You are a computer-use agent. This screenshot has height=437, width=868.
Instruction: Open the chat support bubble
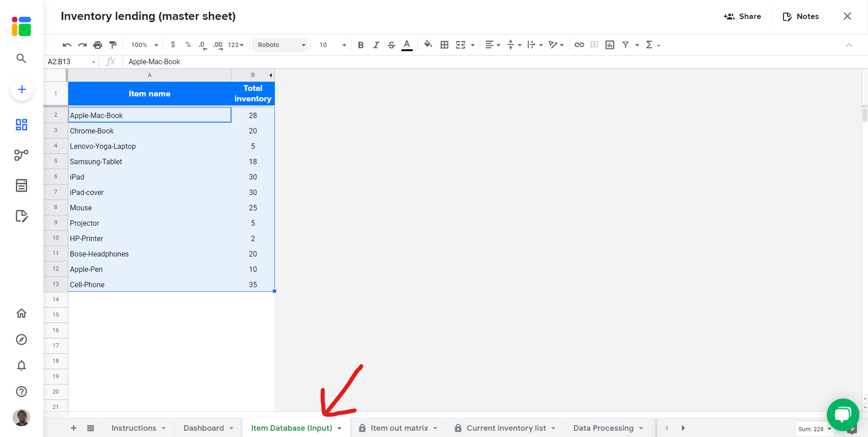[843, 415]
